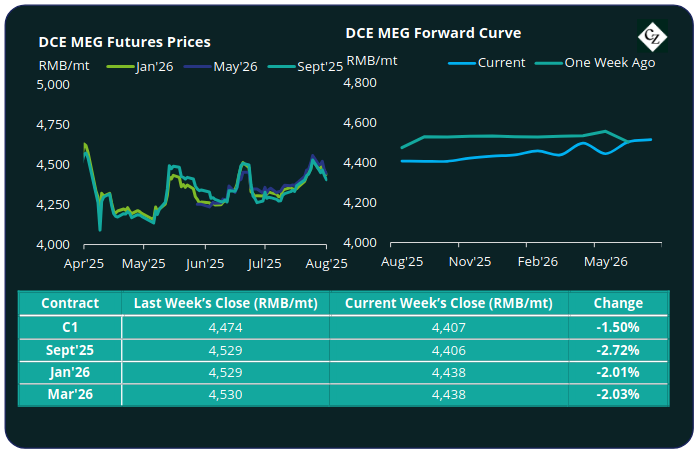The height and width of the screenshot is (454, 697).
Task: Click the -2.72% change cell
Action: tap(611, 348)
